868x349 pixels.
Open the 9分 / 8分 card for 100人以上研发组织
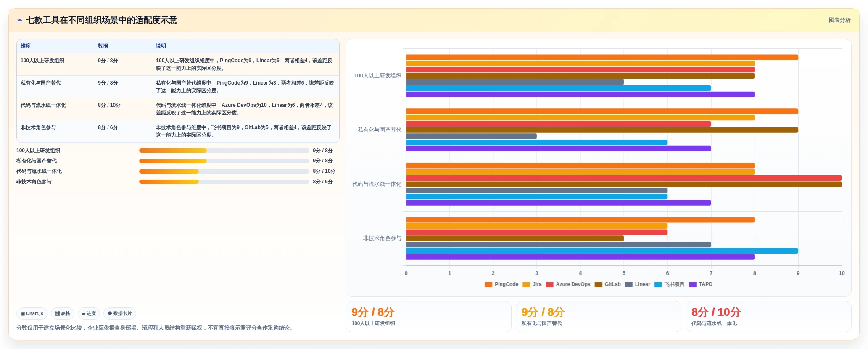(428, 317)
